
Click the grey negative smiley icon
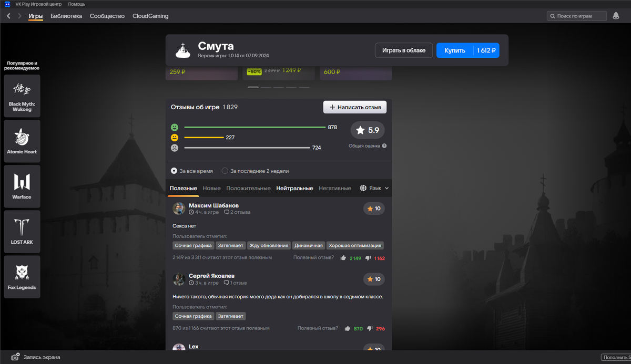[x=175, y=148]
